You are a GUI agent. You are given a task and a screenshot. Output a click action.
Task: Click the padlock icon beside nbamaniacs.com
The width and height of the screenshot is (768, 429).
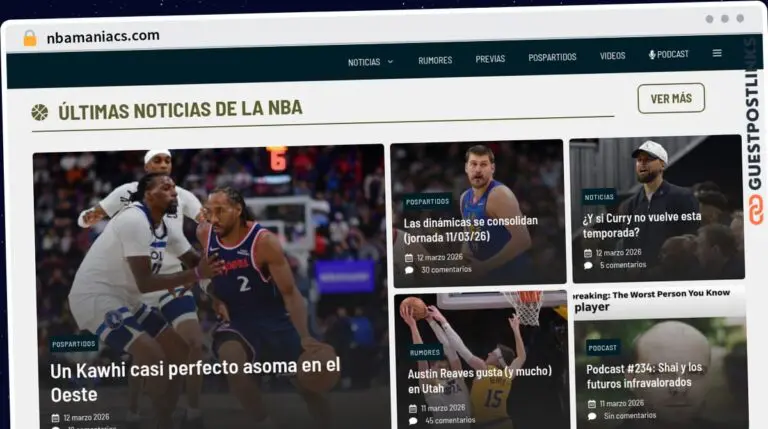pos(30,38)
